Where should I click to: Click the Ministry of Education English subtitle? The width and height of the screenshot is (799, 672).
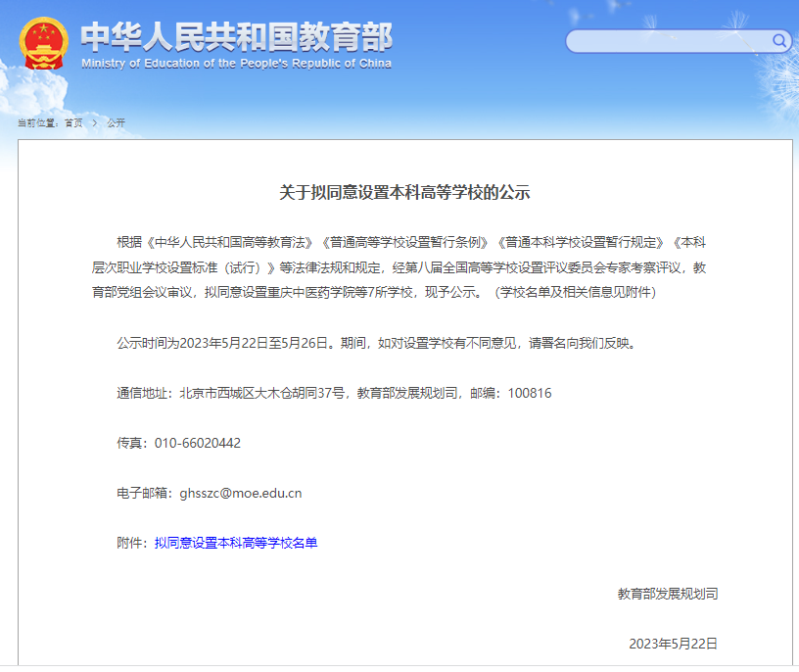(236, 64)
